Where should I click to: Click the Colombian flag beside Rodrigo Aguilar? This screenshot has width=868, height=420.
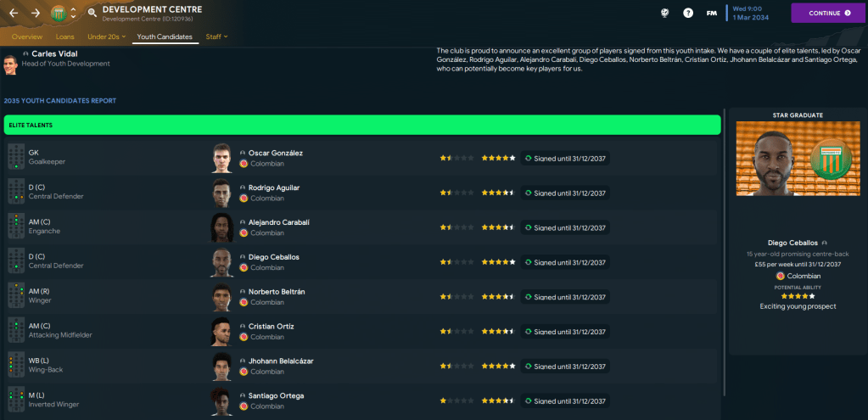[x=244, y=198]
